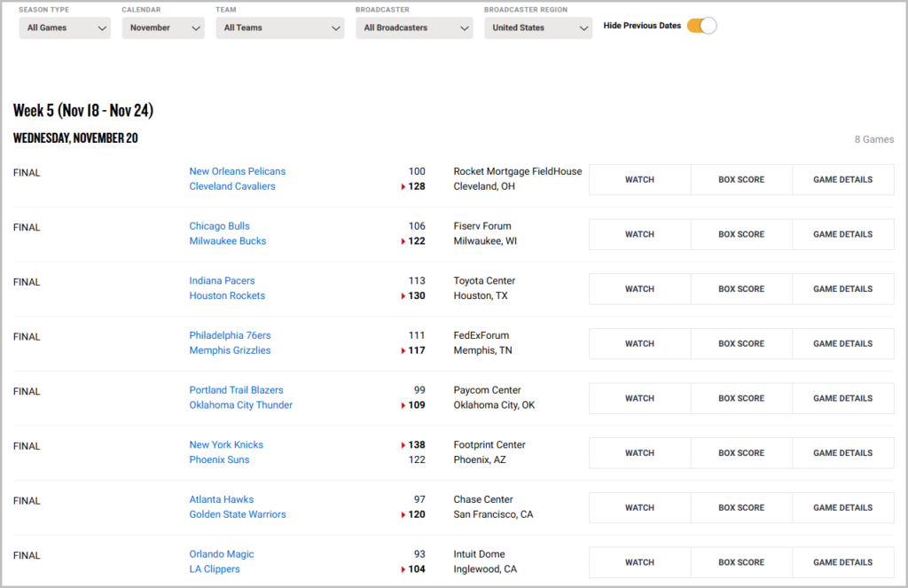
Task: Click Watch for Pacers vs Rockets
Action: pos(640,289)
